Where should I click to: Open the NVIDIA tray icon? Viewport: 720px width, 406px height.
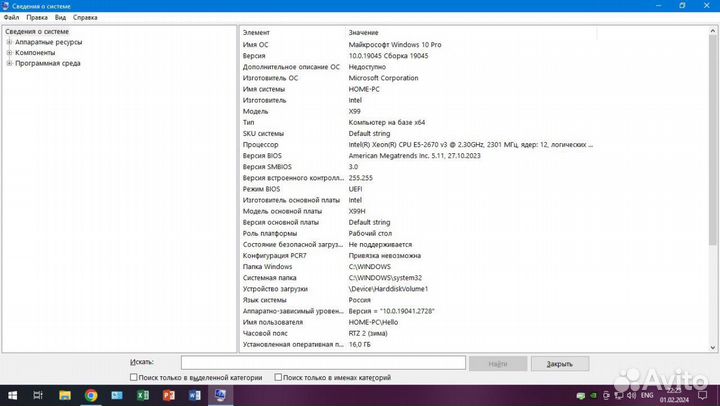click(593, 395)
